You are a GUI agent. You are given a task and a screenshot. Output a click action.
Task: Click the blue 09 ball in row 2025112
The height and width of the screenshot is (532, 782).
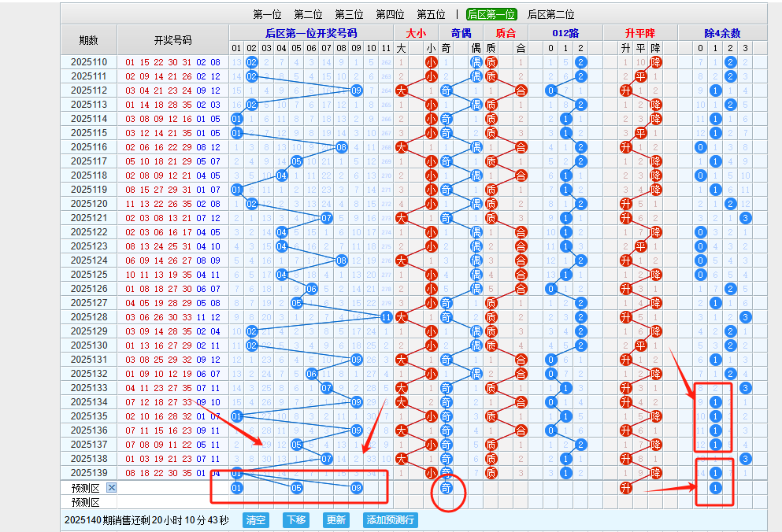356,91
